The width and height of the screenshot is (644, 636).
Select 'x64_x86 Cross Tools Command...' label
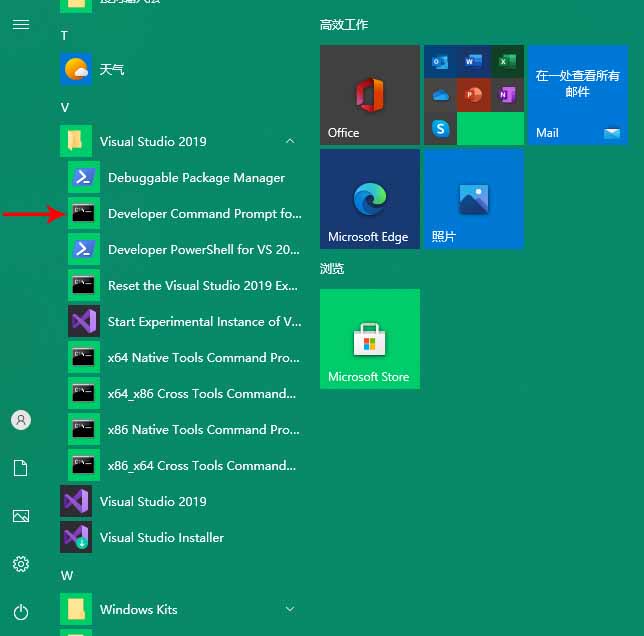tap(202, 394)
